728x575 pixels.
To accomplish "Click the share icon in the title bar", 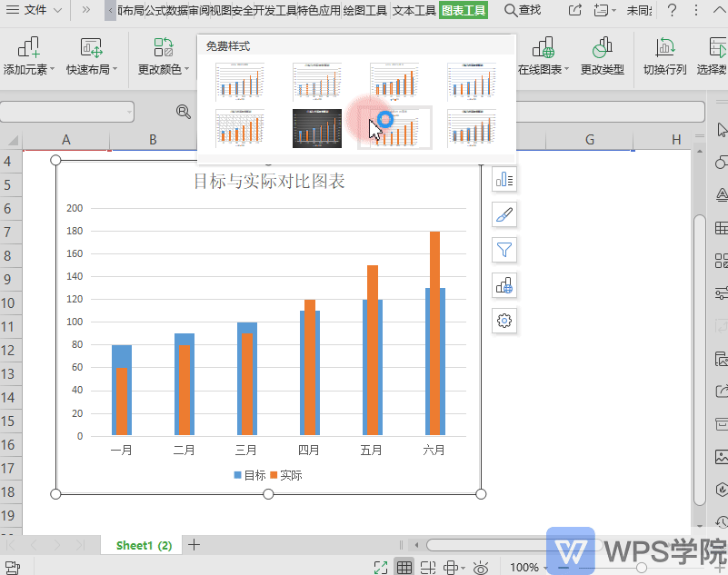I will click(574, 10).
